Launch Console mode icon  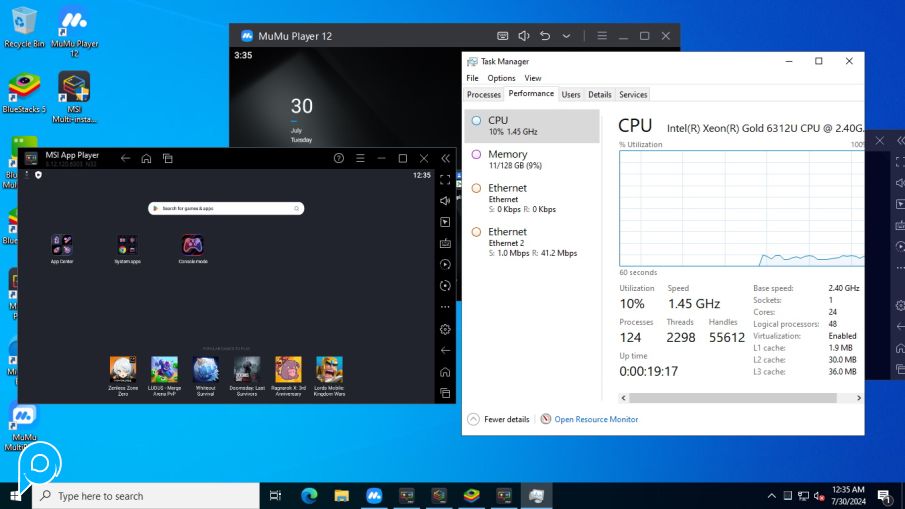pos(193,245)
